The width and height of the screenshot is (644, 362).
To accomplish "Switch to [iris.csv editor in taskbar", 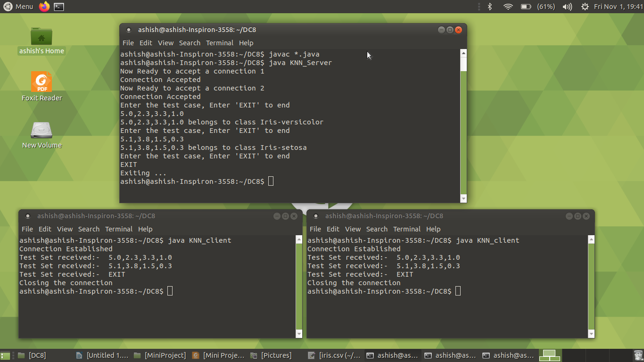I will pyautogui.click(x=334, y=355).
